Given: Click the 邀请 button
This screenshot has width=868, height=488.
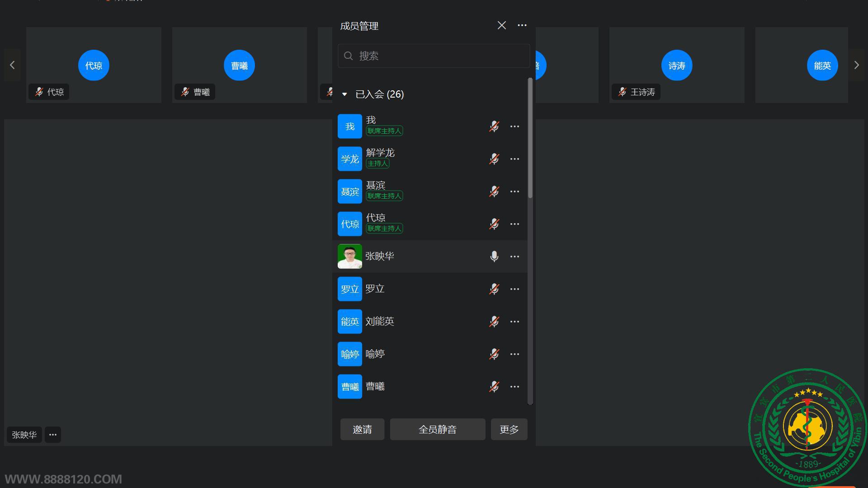Looking at the screenshot, I should (362, 429).
